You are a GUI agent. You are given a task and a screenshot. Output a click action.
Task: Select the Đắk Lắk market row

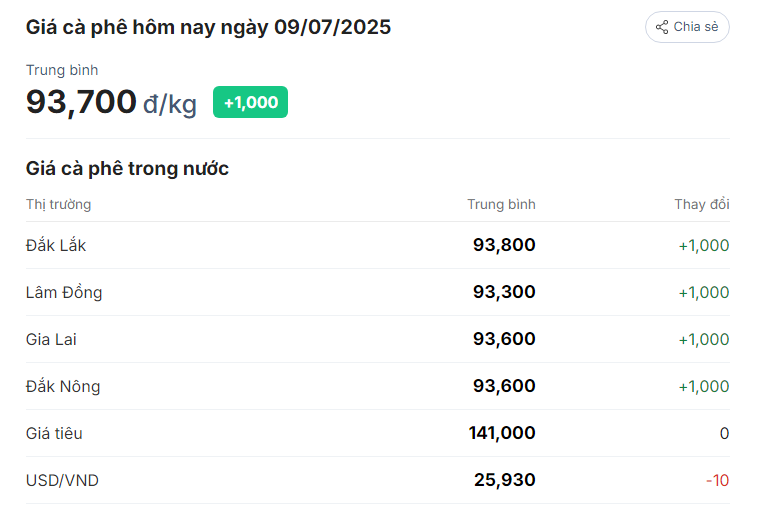pyautogui.click(x=378, y=245)
